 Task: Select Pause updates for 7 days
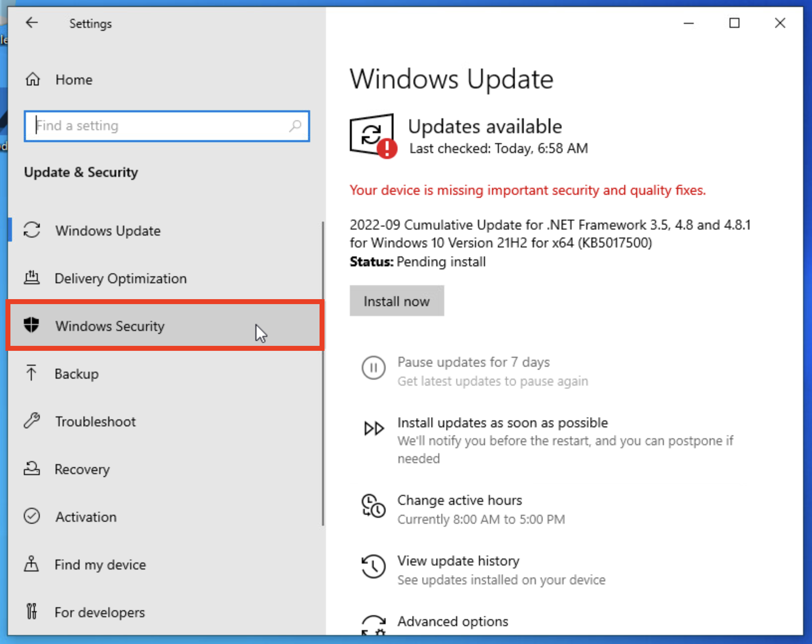(x=473, y=362)
